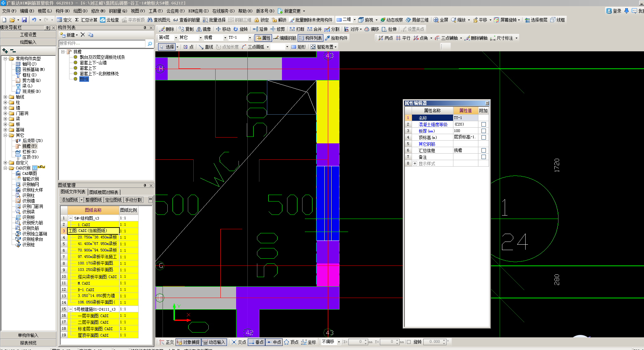
Task: Select drawing row 标准层平面图.CADI
Action: tap(95, 329)
